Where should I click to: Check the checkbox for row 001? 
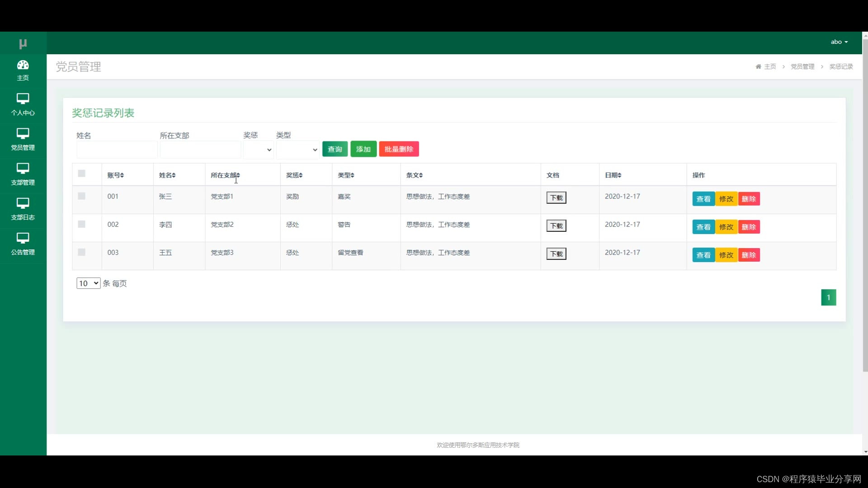pyautogui.click(x=82, y=196)
